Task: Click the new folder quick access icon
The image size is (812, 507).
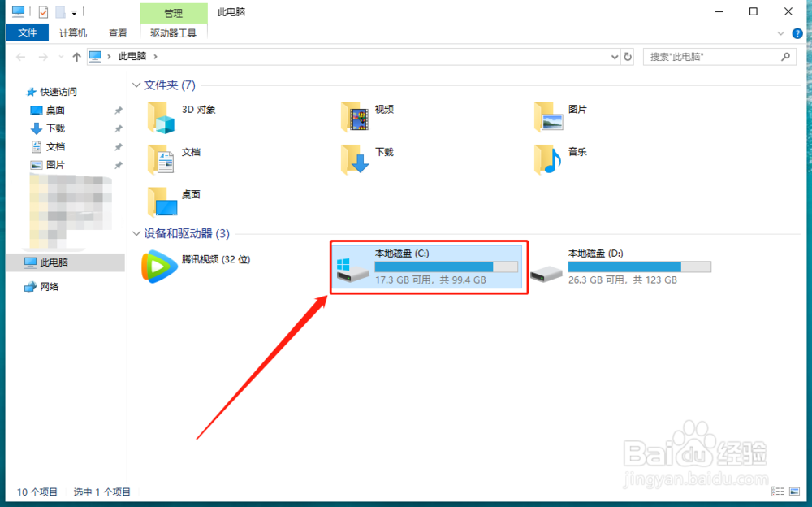Action: 61,11
